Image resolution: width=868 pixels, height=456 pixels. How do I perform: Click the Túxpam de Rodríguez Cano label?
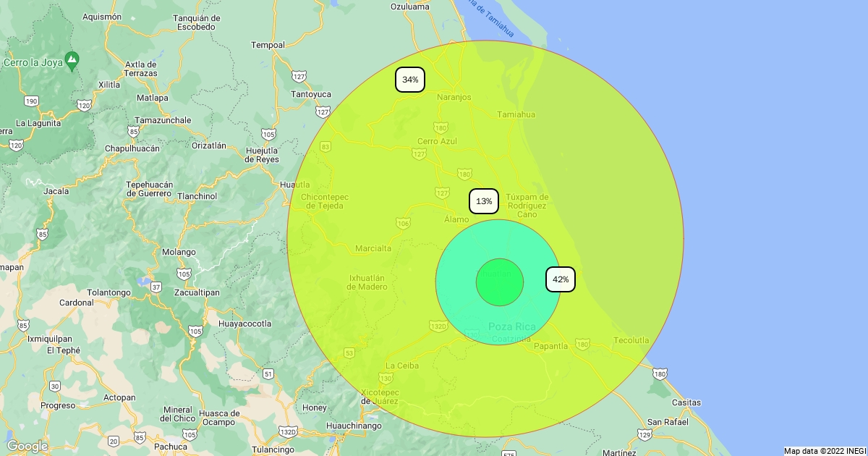pyautogui.click(x=527, y=206)
